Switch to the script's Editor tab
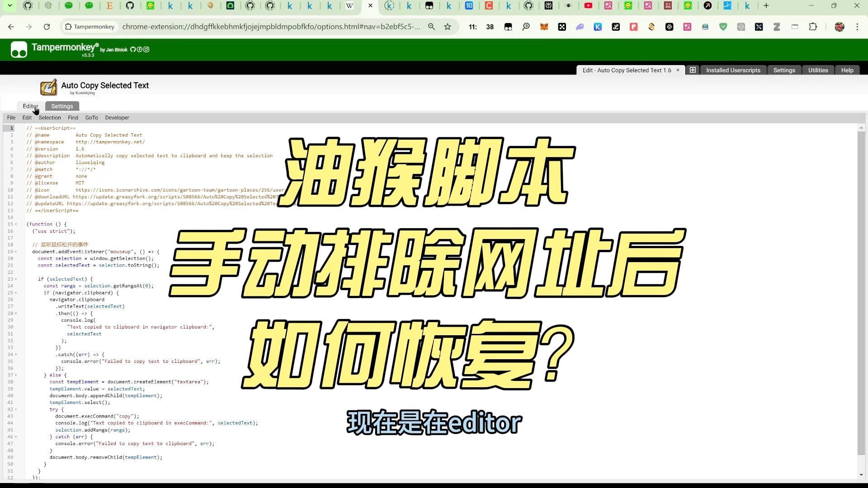The image size is (868, 488). 31,106
